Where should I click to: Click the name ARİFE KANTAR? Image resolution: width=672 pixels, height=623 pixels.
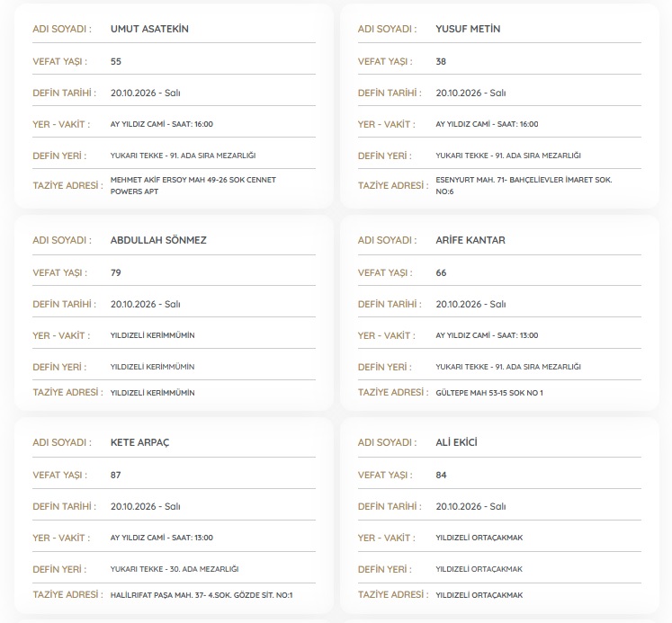(x=470, y=240)
